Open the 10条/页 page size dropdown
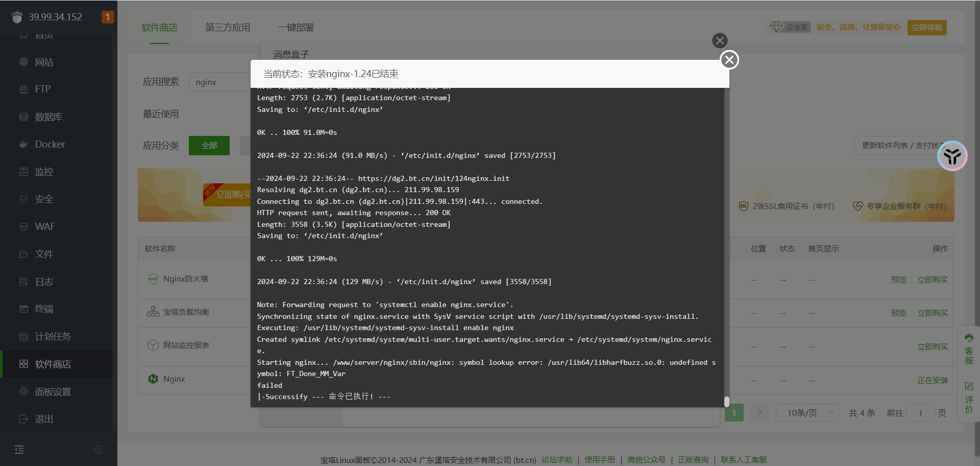Viewport: 980px width, 466px height. click(x=807, y=413)
